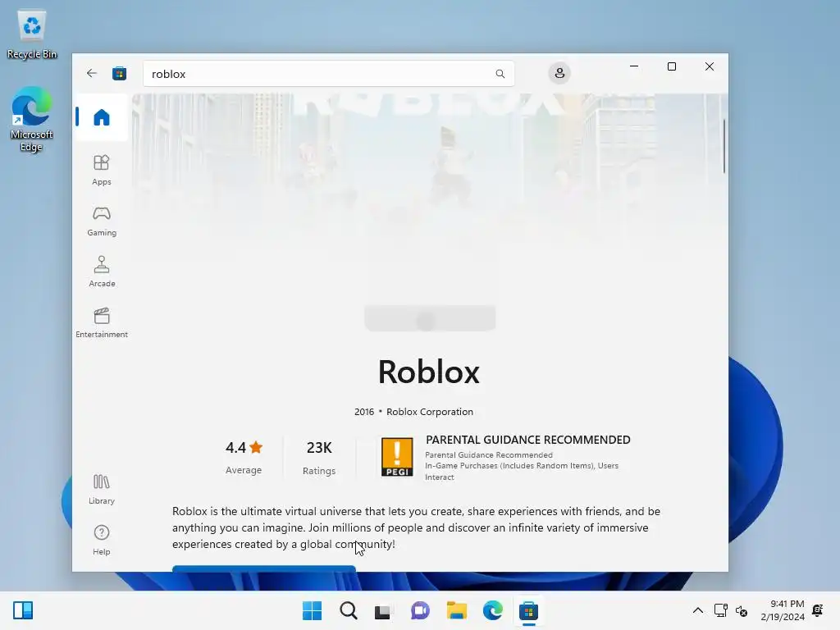Open the Home tab in Store sidebar
Viewport: 840px width, 630px height.
pyautogui.click(x=101, y=116)
